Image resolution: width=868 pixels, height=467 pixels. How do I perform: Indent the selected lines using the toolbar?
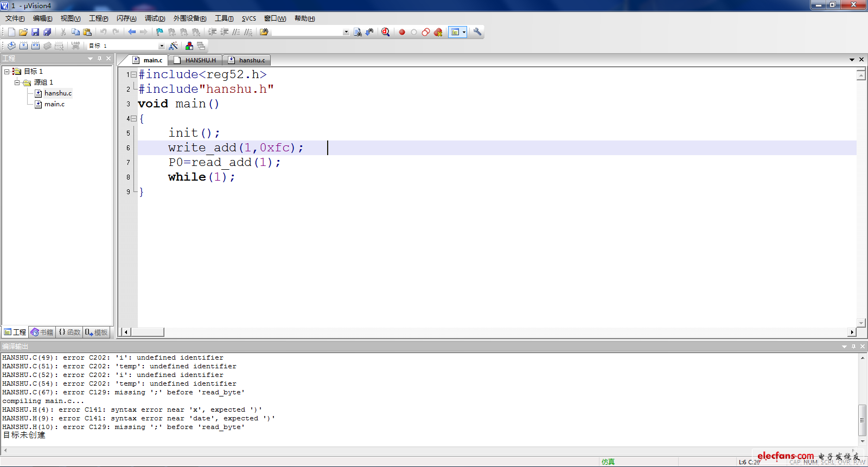pyautogui.click(x=212, y=32)
